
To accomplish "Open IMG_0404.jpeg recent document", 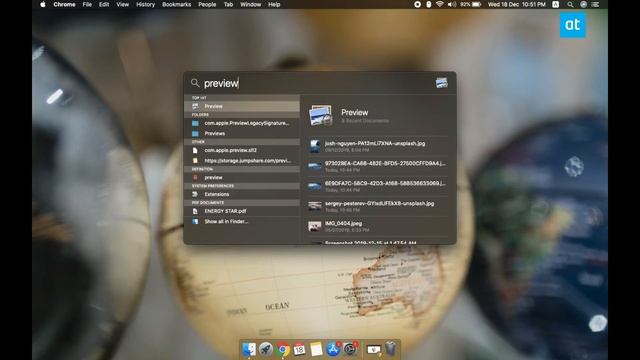I will click(x=378, y=226).
